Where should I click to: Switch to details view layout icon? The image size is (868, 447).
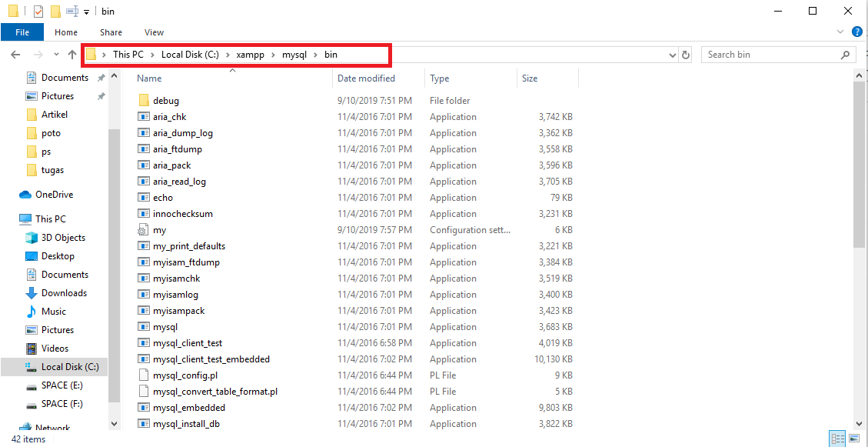pos(836,439)
